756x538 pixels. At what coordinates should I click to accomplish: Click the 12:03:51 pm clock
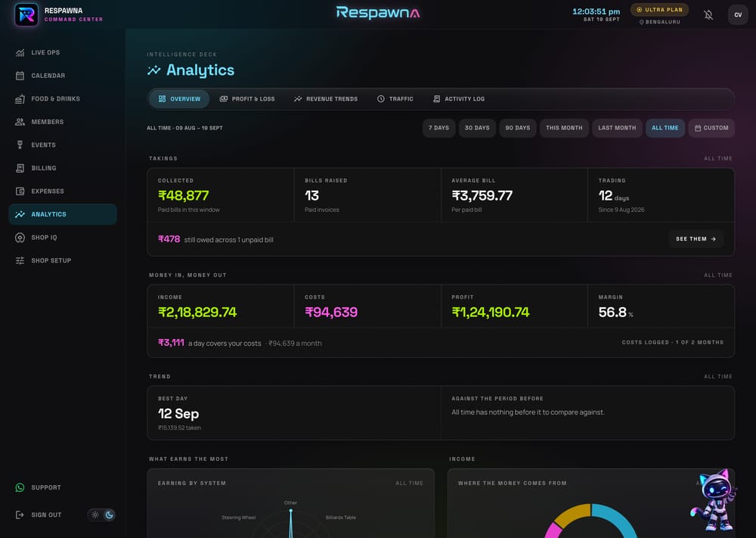tap(596, 11)
